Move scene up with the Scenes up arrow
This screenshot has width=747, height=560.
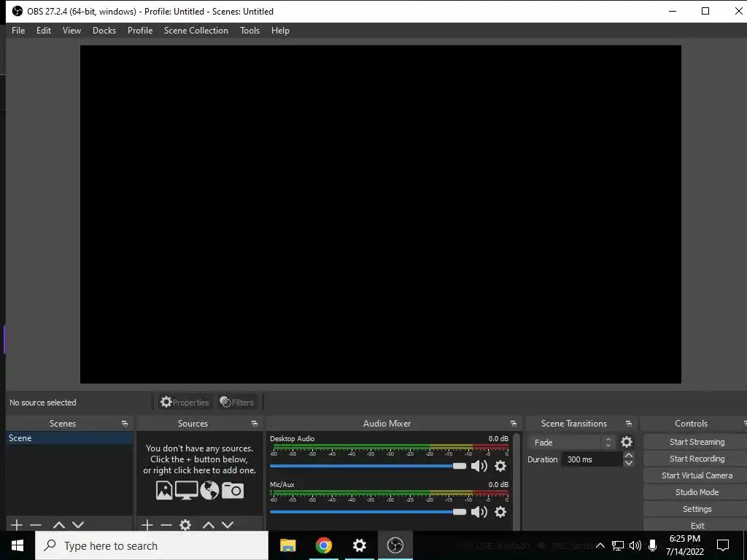tap(59, 525)
